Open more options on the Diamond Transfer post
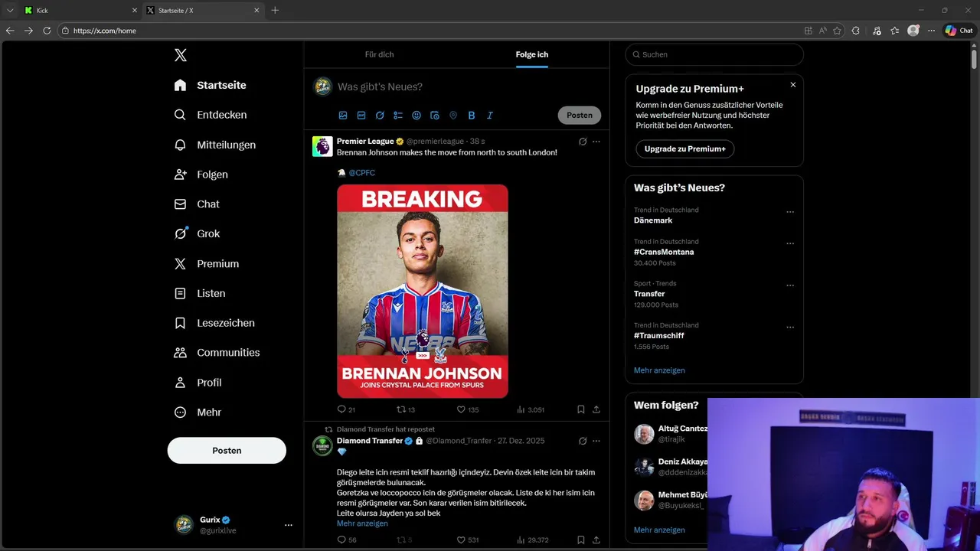The width and height of the screenshot is (980, 551). 596,441
